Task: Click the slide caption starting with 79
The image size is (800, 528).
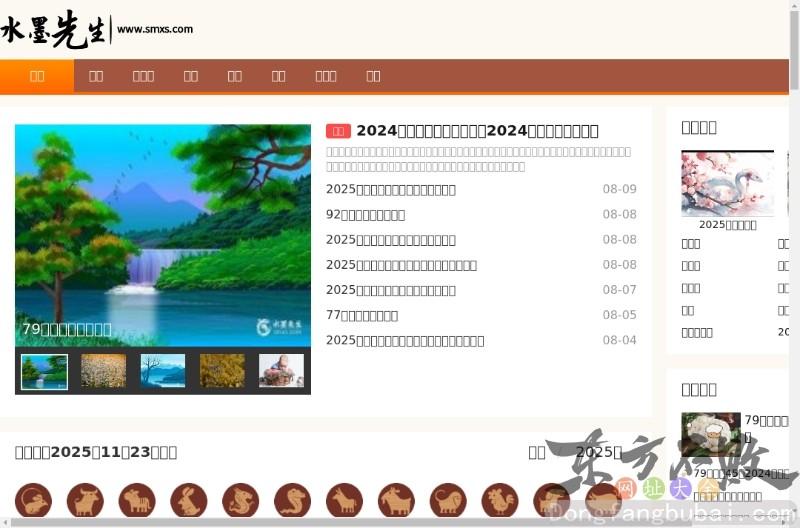Action: tap(67, 329)
